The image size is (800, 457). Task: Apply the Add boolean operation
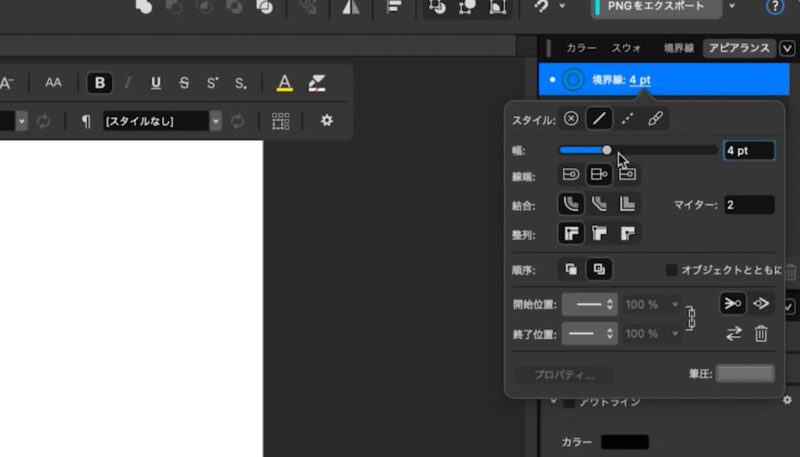tap(144, 7)
